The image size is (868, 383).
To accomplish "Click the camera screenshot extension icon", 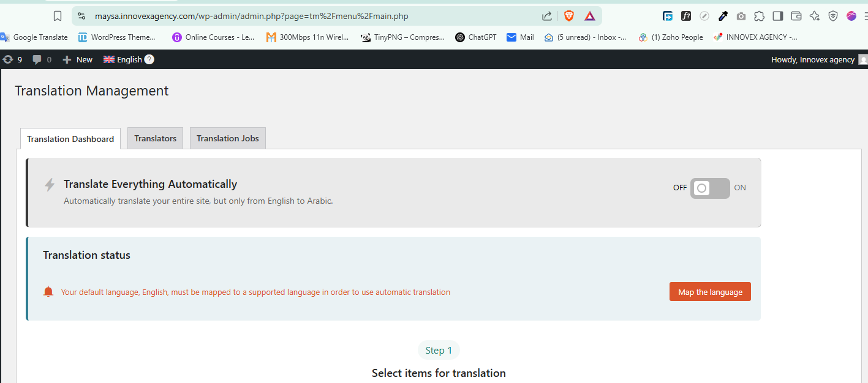I will tap(741, 17).
